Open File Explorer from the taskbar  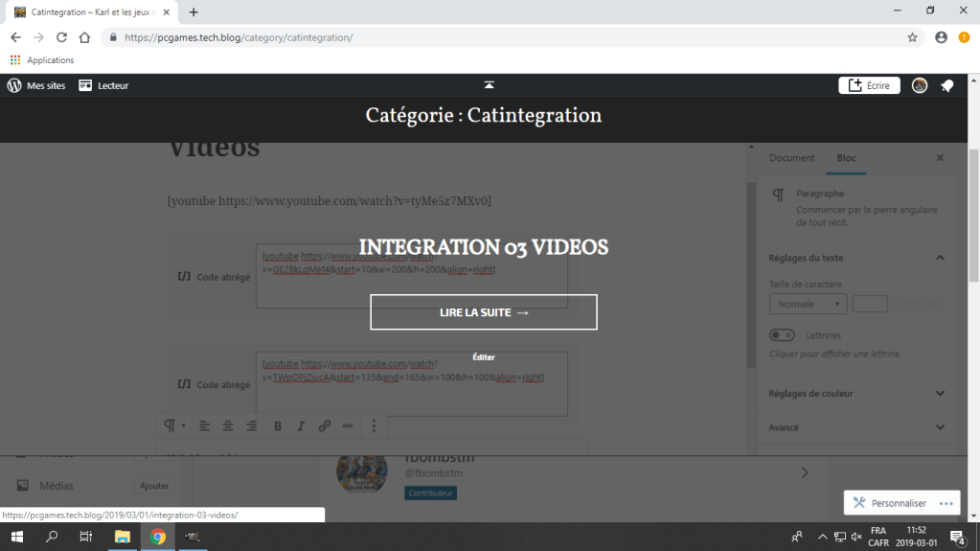click(x=122, y=537)
